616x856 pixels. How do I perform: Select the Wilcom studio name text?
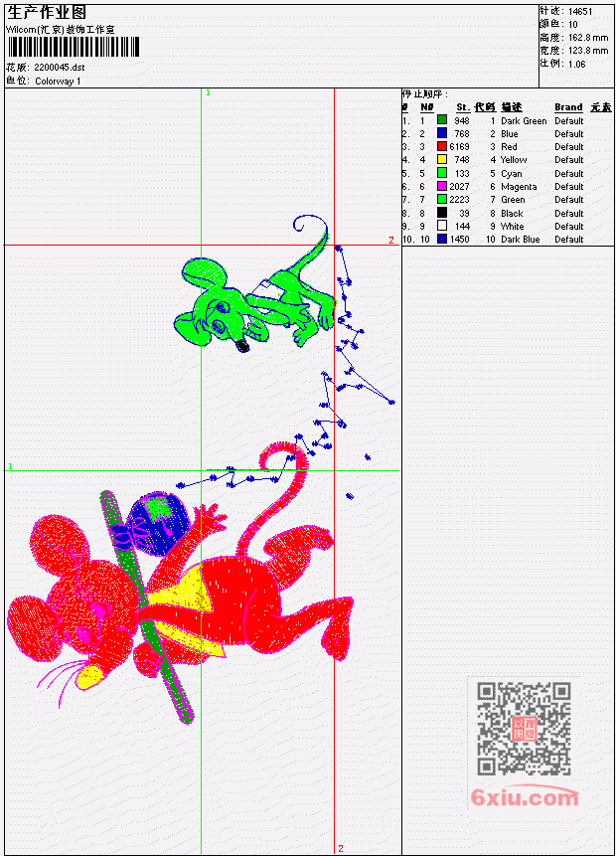(x=60, y=30)
